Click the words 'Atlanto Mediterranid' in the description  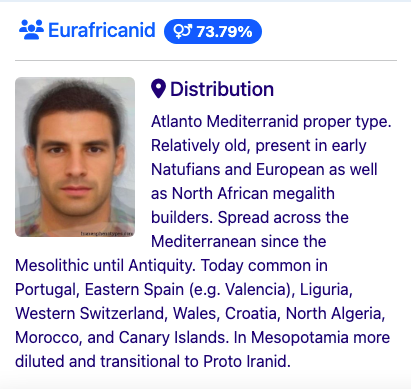coord(225,121)
